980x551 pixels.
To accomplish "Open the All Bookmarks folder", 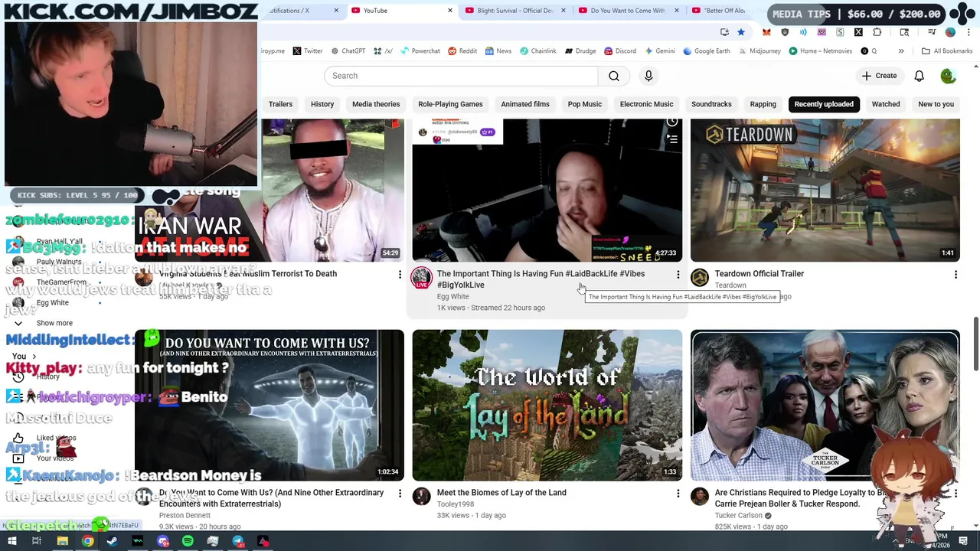I will coord(947,51).
